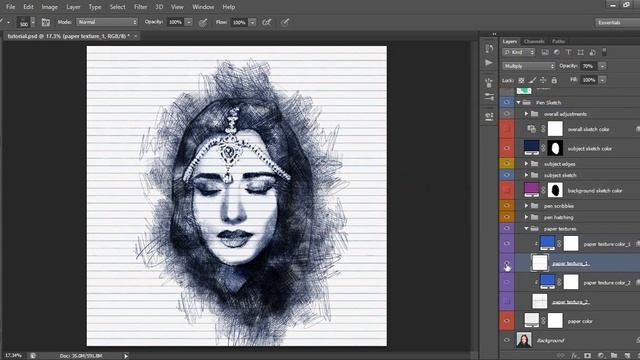The width and height of the screenshot is (640, 360).
Task: Select the subject sketch color fill thumbnail
Action: tap(531, 148)
